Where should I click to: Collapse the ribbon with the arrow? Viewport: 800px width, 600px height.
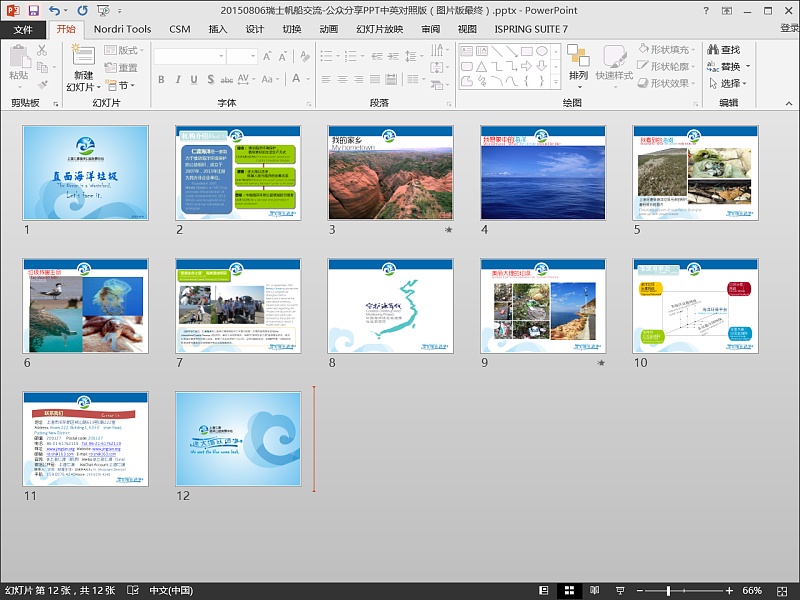tap(789, 104)
